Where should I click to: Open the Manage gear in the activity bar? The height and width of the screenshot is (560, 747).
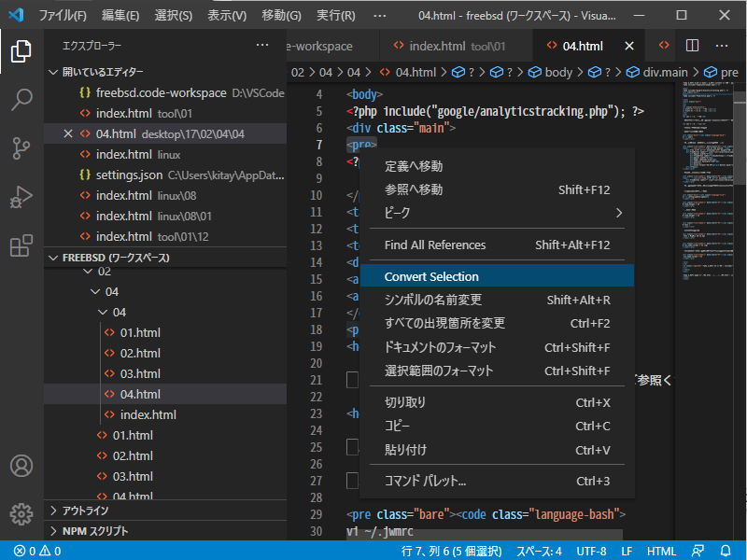21,514
